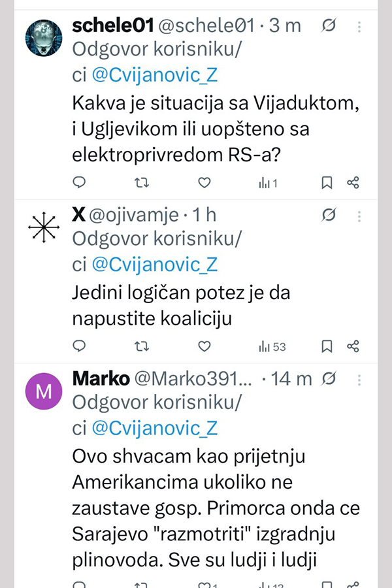Open the ojivamje star avatar
392x588 pixels.
[x=44, y=227]
